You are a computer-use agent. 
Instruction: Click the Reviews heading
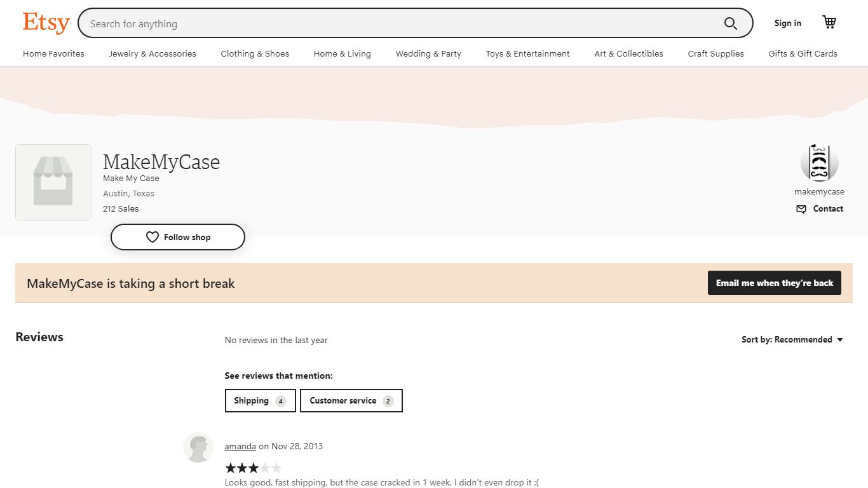pyautogui.click(x=39, y=337)
